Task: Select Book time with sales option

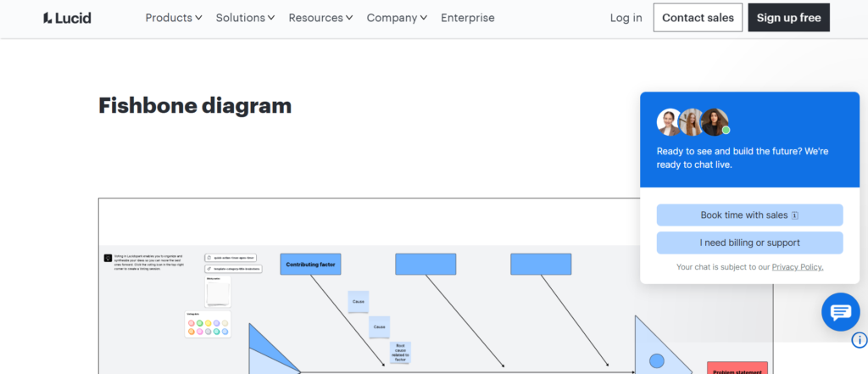Action: tap(749, 215)
